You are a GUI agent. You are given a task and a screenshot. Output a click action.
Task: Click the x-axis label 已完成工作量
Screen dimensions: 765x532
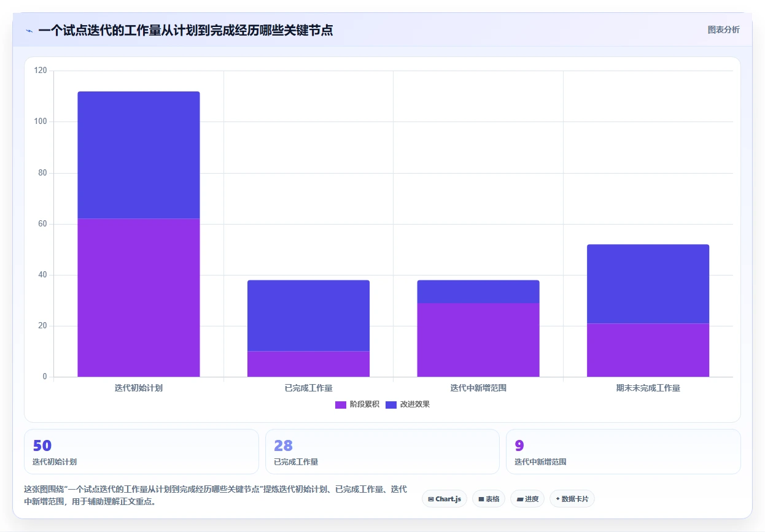point(308,388)
